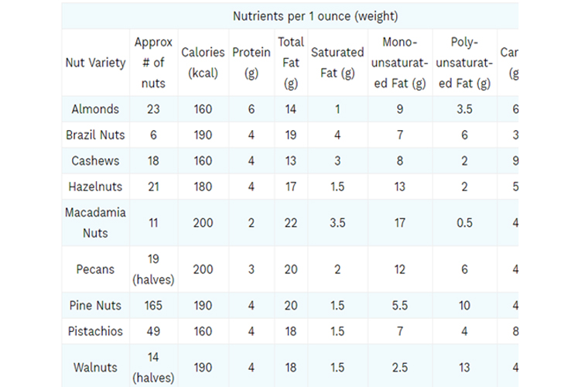The width and height of the screenshot is (588, 387).
Task: Click the Nut Variety column header
Action: (95, 63)
